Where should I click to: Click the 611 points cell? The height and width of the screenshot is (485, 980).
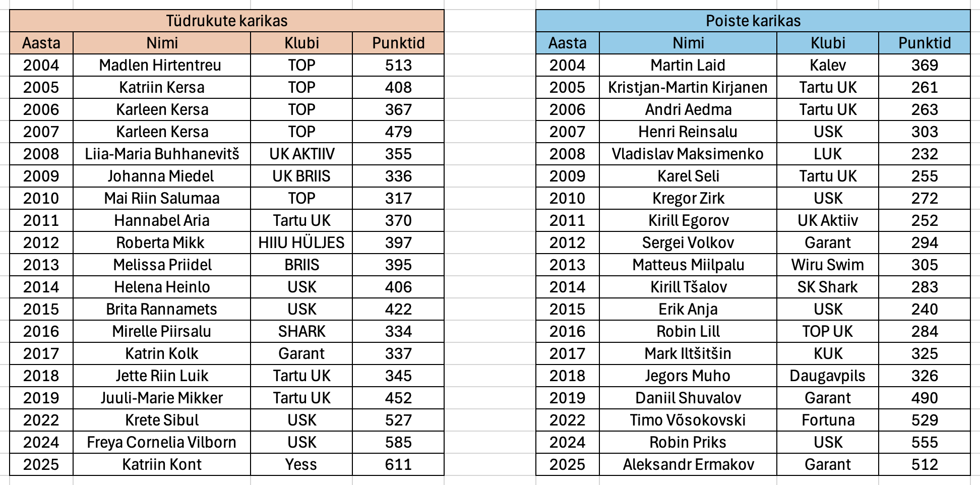[x=398, y=464]
